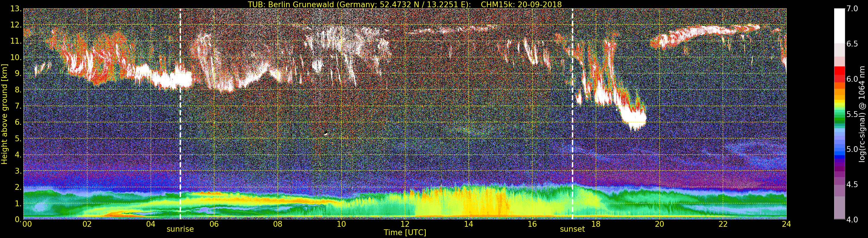Click the height axis tick label '8.'

click(x=18, y=90)
